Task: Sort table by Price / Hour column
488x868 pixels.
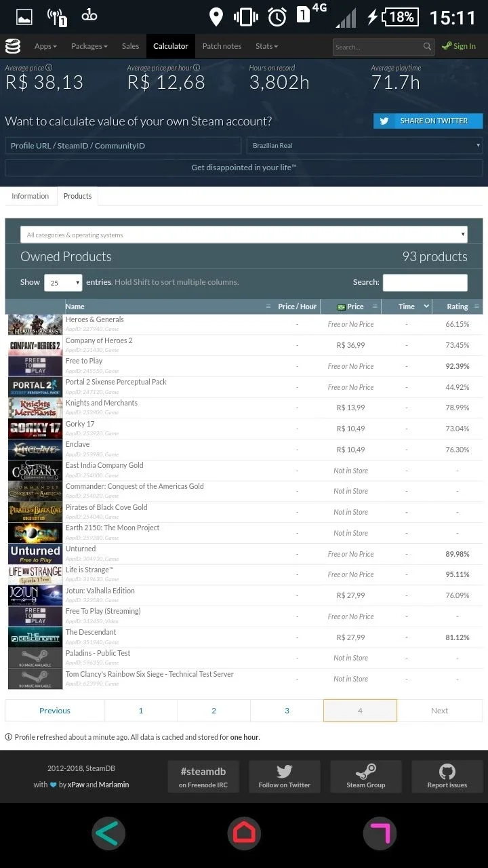Action: pos(297,307)
